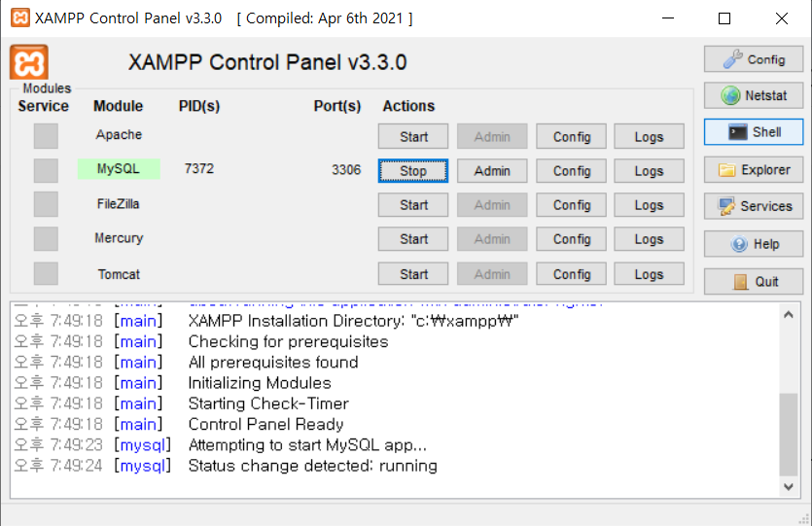The height and width of the screenshot is (526, 812).
Task: Open the Config wrench button
Action: (x=754, y=59)
